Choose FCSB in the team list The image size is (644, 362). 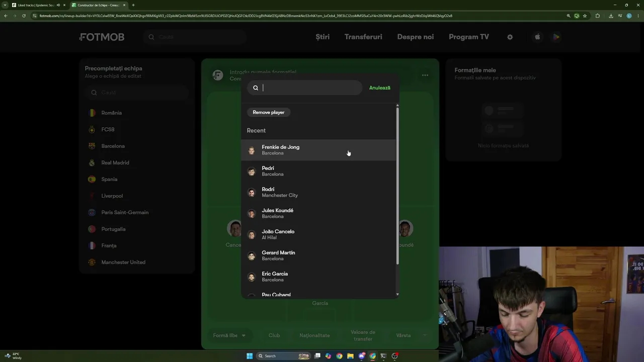137,129
